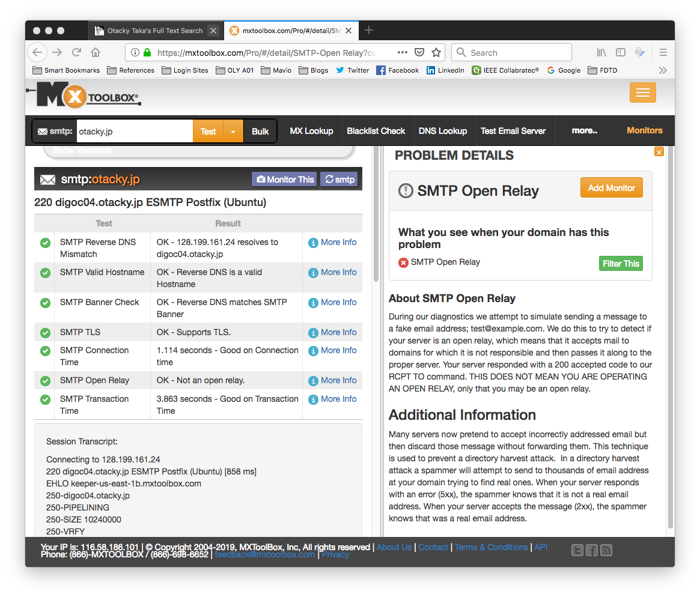The height and width of the screenshot is (597, 700).
Task: Close the Otacky Taka's Full Text Search tab
Action: (x=213, y=31)
